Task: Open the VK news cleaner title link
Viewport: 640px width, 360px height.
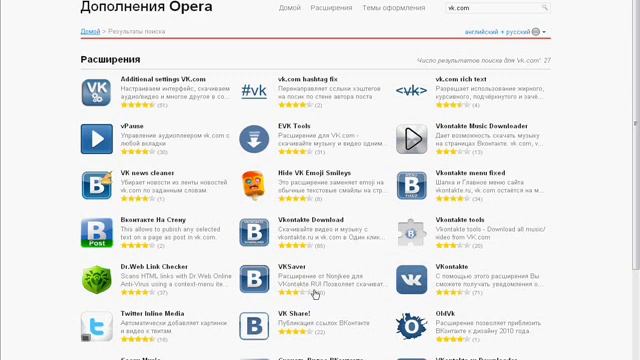Action: click(147, 173)
